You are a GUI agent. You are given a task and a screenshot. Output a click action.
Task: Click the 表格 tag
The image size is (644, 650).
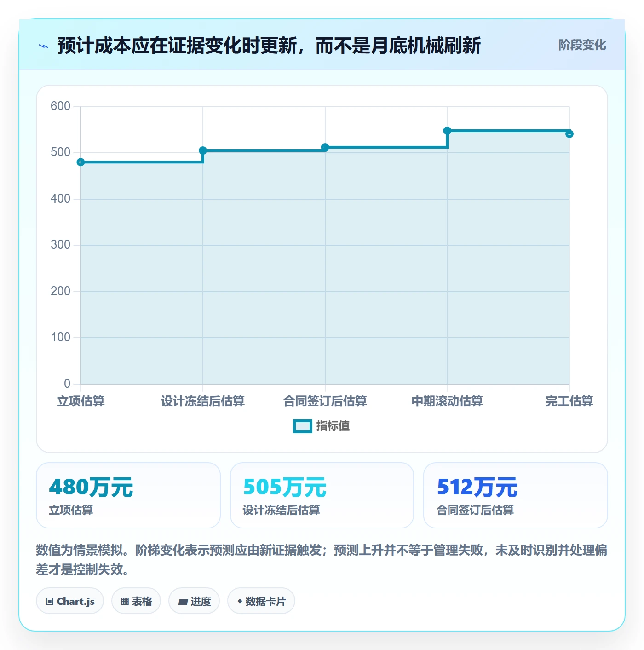[136, 601]
